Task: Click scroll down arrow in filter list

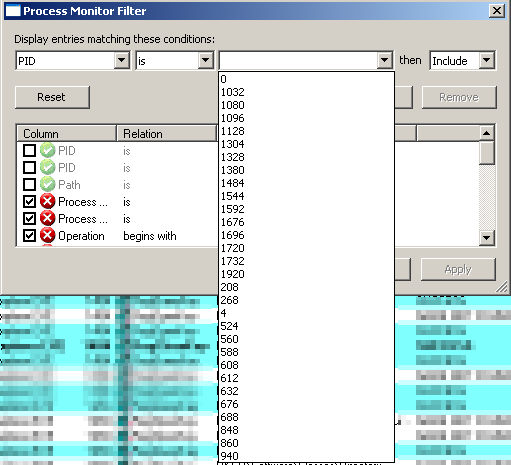Action: pos(486,238)
